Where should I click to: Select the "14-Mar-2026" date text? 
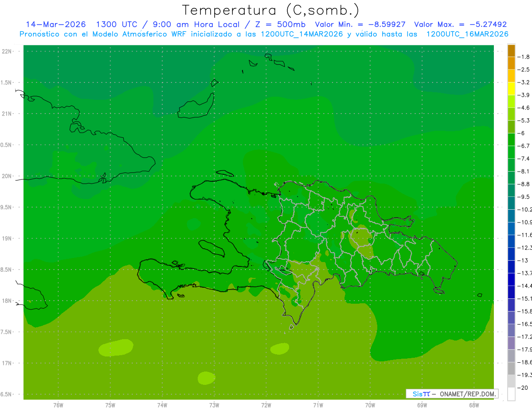click(56, 24)
